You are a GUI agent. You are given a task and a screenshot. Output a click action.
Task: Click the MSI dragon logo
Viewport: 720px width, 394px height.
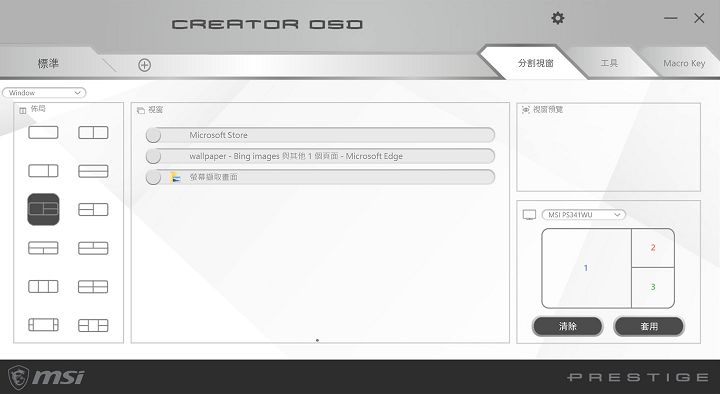click(19, 377)
